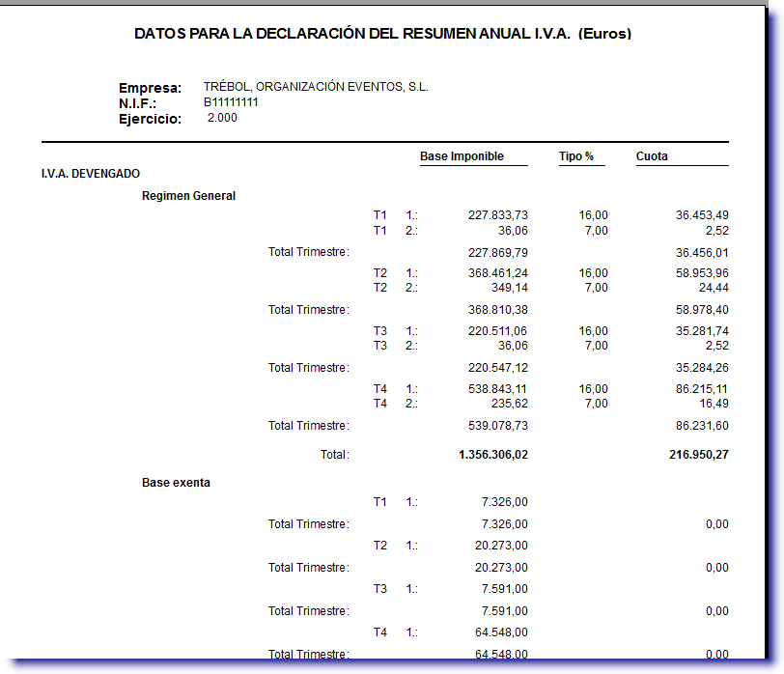Click the 'Cuota' column header
The height and width of the screenshot is (674, 784).
click(x=652, y=156)
